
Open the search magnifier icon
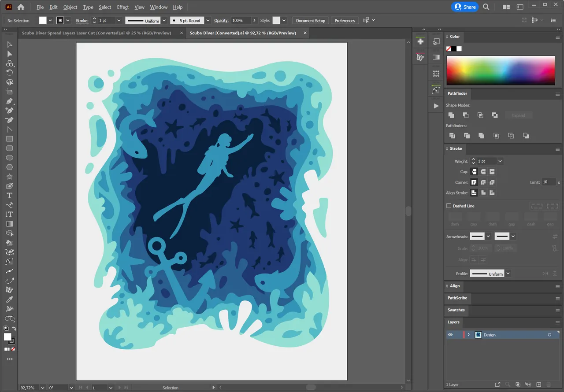(486, 7)
